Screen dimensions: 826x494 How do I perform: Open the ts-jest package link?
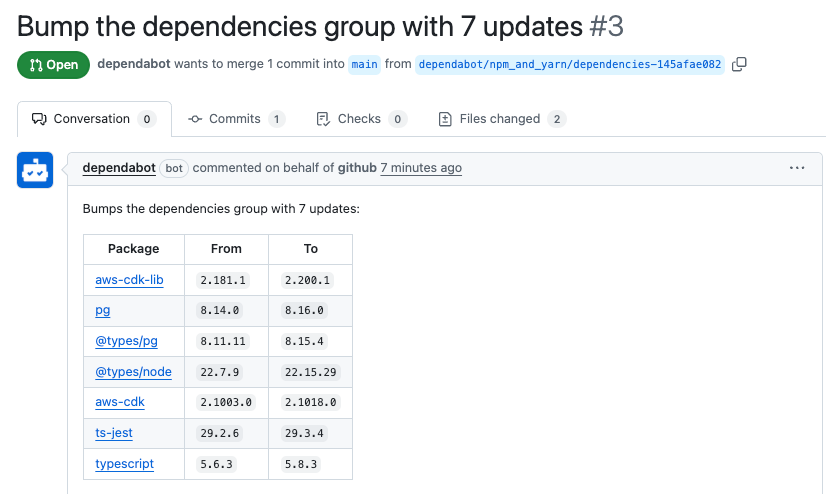point(114,433)
